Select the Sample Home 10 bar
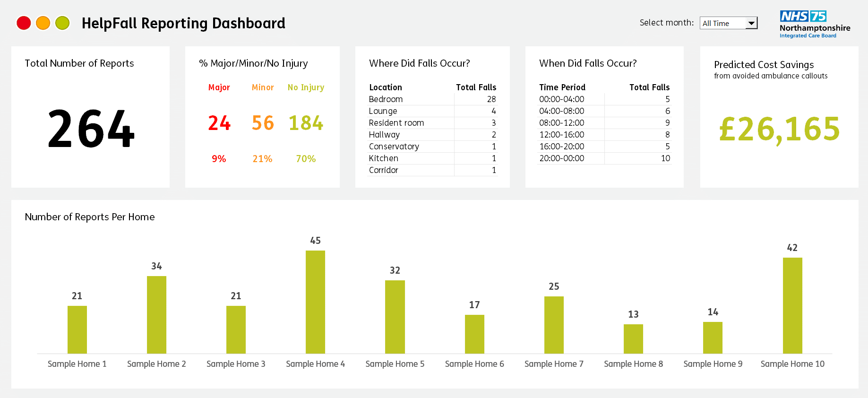868x398 pixels. 792,305
